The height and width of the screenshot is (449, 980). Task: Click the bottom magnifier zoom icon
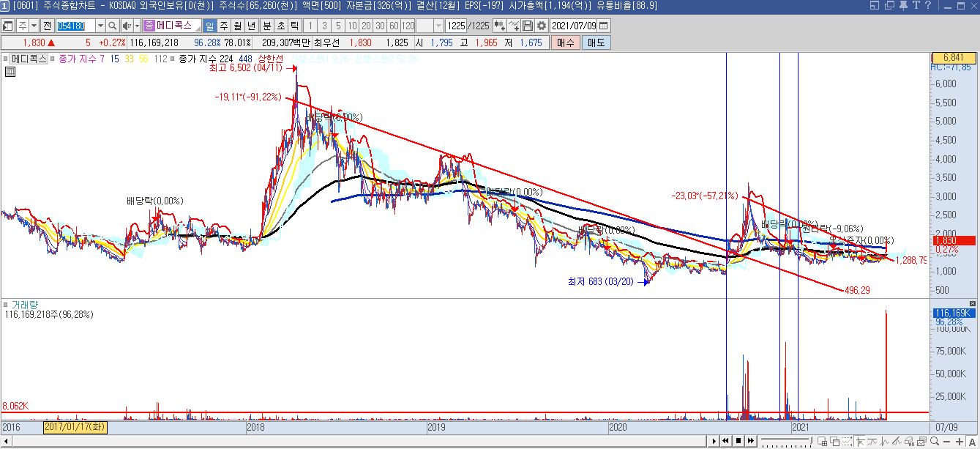click(x=934, y=441)
